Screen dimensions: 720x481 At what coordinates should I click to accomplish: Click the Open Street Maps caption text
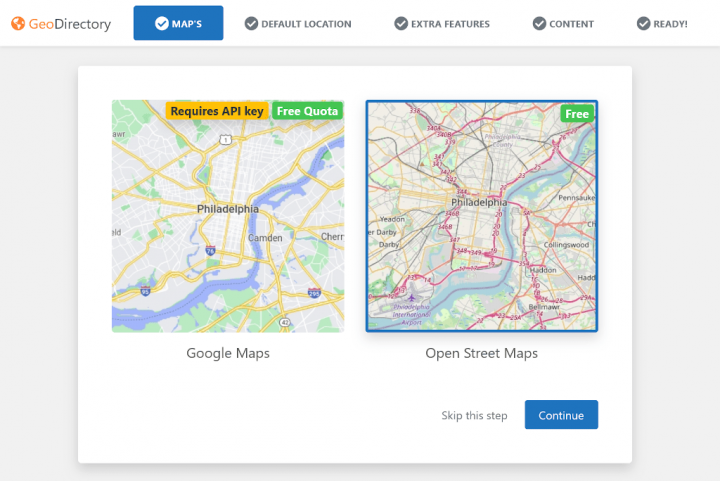point(481,353)
